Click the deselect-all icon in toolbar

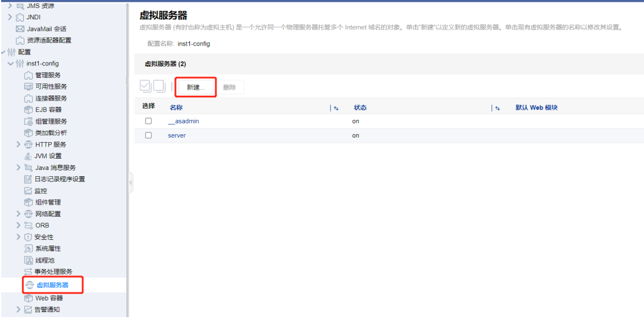tap(159, 86)
